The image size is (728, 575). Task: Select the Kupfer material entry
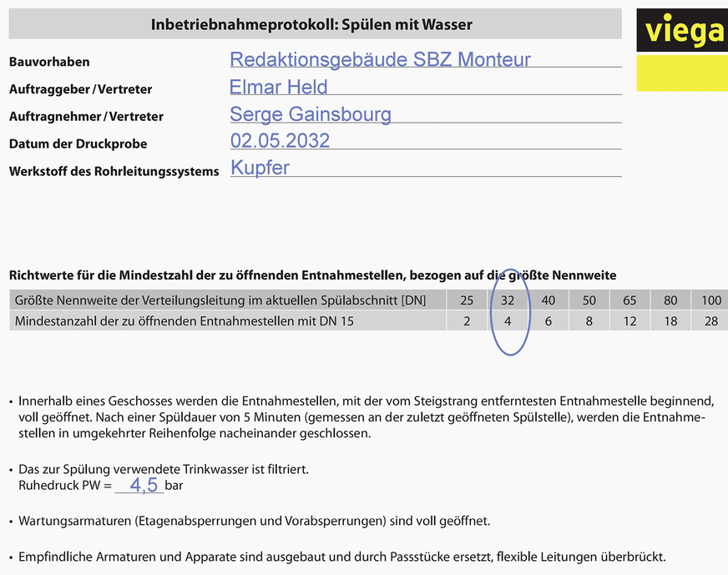pyautogui.click(x=259, y=168)
